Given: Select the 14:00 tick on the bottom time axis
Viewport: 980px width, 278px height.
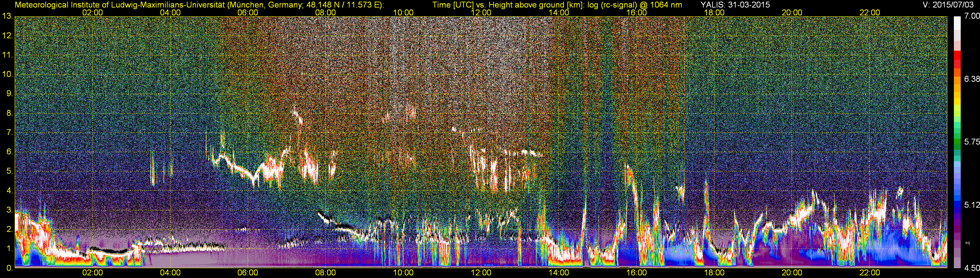Looking at the screenshot, I should (559, 273).
